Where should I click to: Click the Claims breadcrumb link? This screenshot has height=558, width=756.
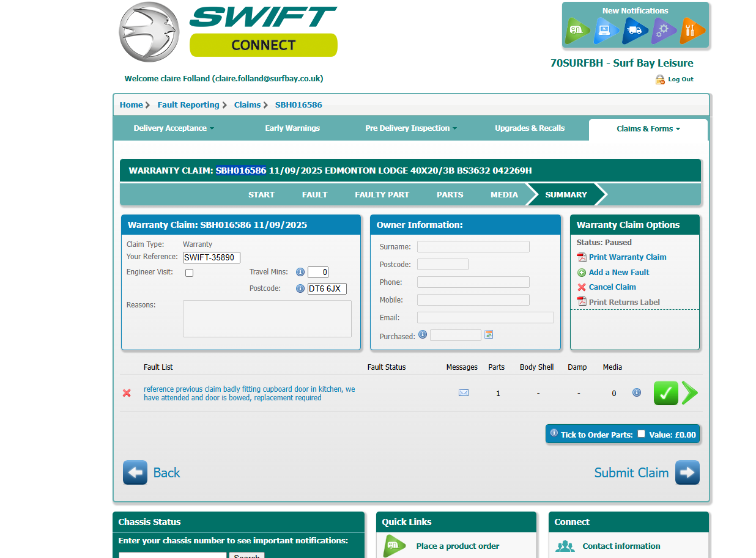click(247, 105)
